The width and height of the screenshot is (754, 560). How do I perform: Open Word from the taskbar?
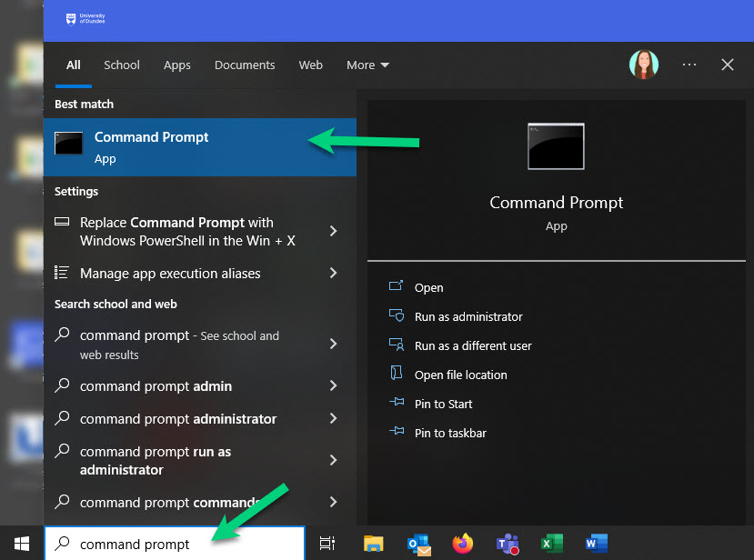[597, 544]
